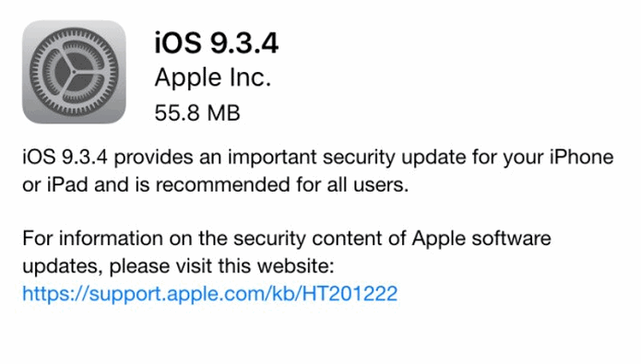Click the text recommended for all users
641x364 pixels.
(281, 184)
